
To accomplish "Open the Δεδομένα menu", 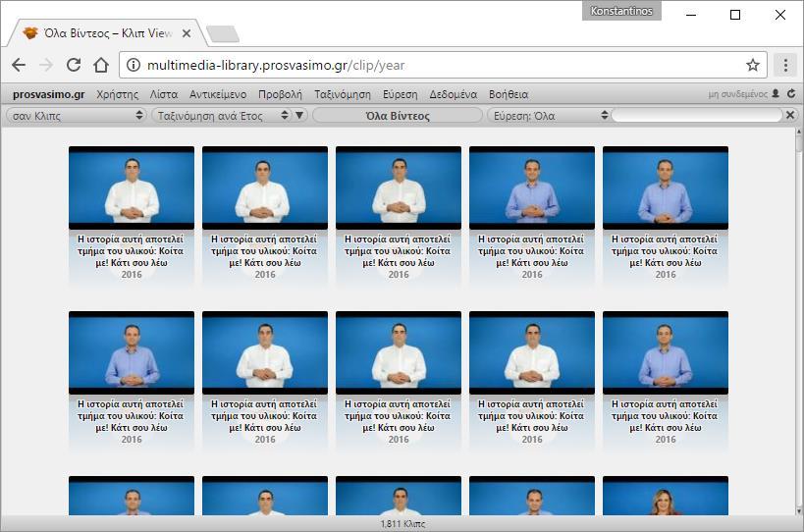I will (454, 94).
